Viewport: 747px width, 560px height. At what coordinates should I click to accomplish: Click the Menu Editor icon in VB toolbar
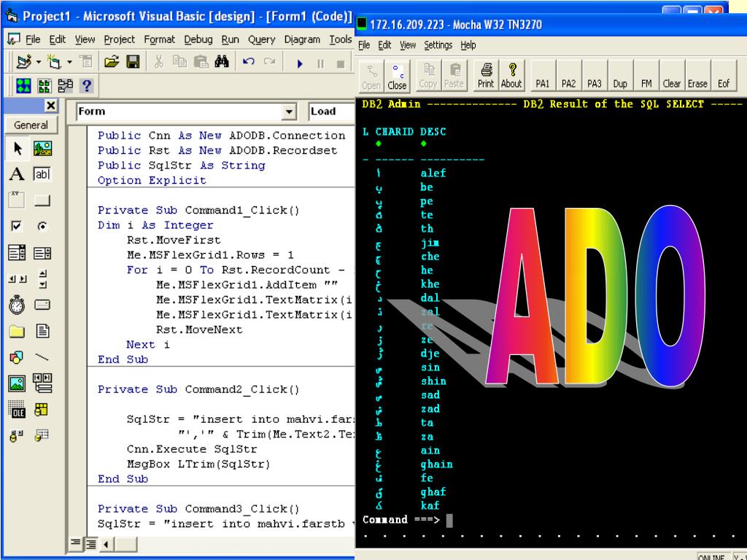pyautogui.click(x=86, y=61)
